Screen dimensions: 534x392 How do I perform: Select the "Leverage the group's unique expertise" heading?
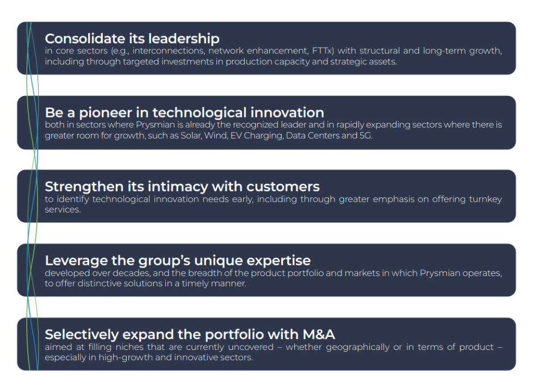click(x=177, y=261)
